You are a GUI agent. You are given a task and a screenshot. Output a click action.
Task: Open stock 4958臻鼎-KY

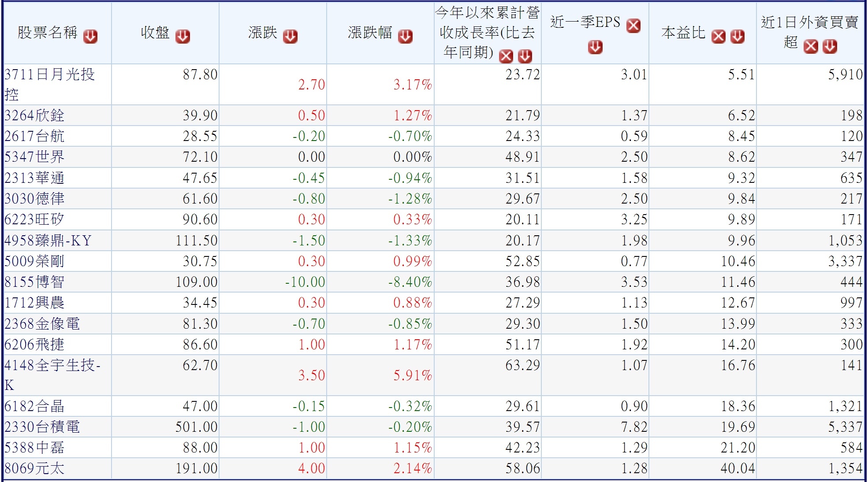pyautogui.click(x=48, y=241)
